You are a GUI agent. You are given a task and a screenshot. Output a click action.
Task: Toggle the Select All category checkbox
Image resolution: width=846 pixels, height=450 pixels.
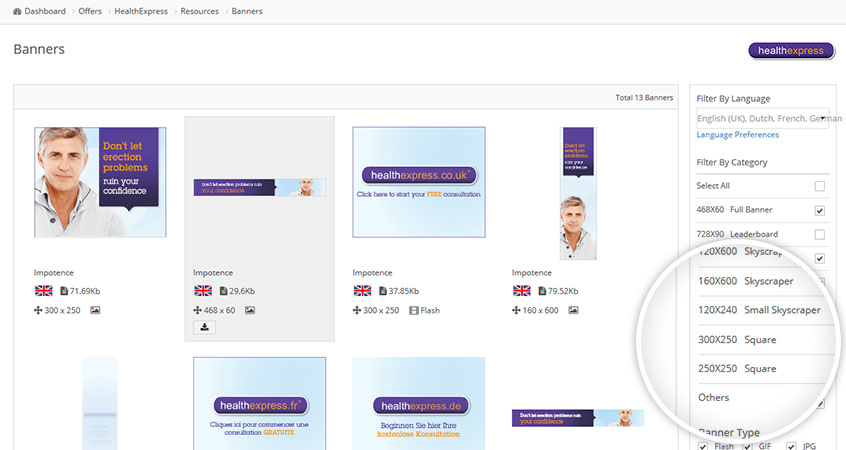tap(819, 186)
